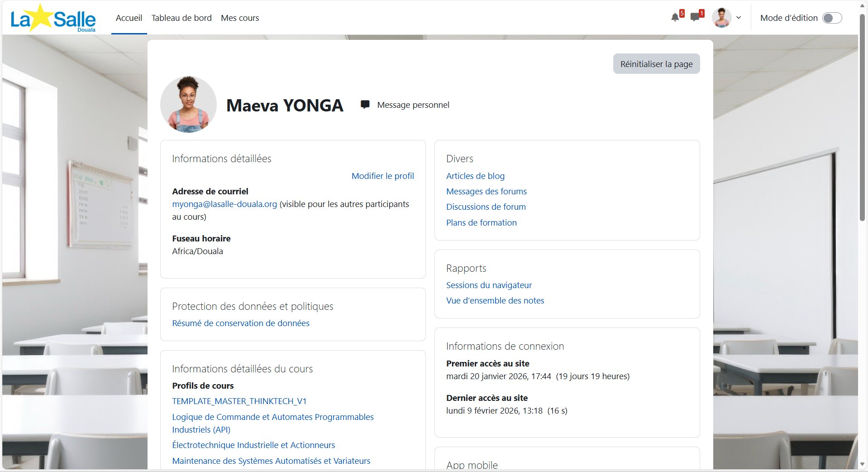Image resolution: width=868 pixels, height=472 pixels.
Task: Open the messaging drawer speech bubble icon
Action: click(695, 18)
